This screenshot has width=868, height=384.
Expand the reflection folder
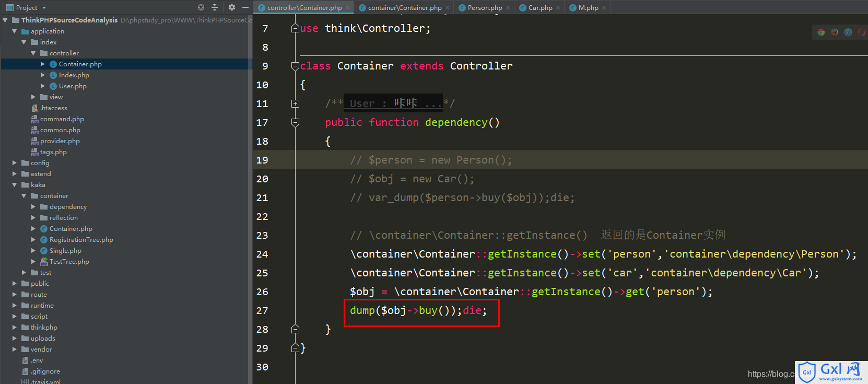pos(33,218)
